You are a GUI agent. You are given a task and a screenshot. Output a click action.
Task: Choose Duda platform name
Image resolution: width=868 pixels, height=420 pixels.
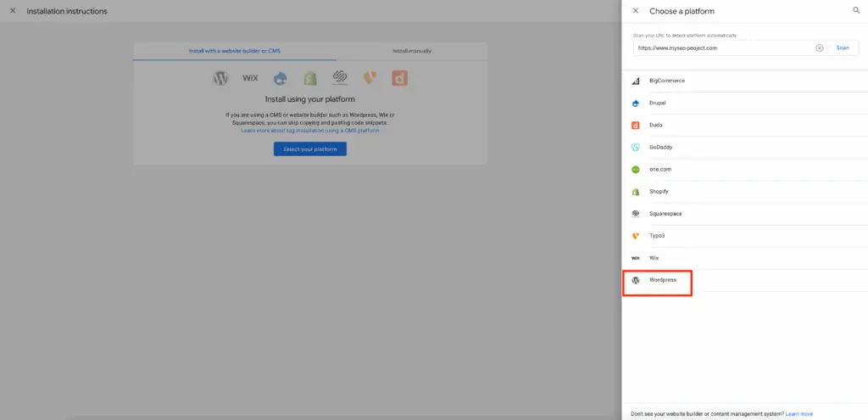click(x=656, y=126)
